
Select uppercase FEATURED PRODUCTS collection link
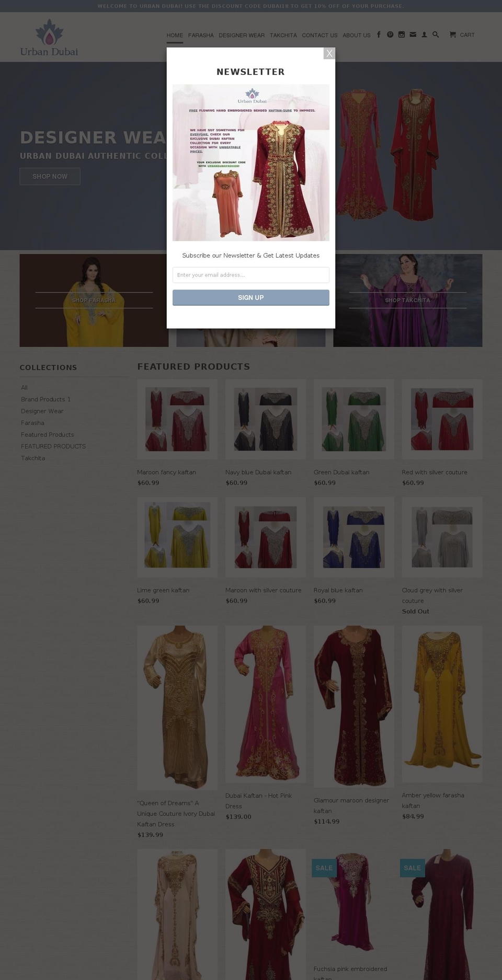[x=53, y=446]
